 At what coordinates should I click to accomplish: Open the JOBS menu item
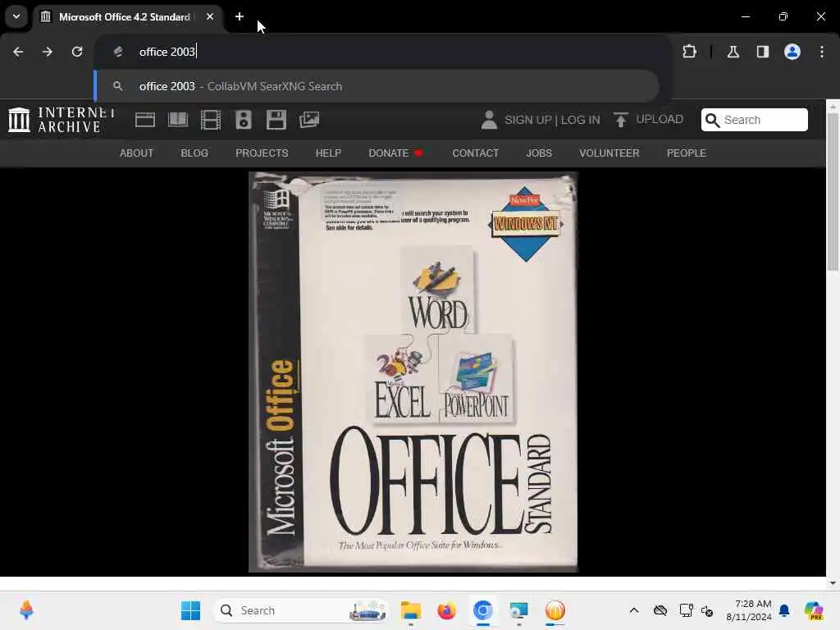click(x=539, y=153)
